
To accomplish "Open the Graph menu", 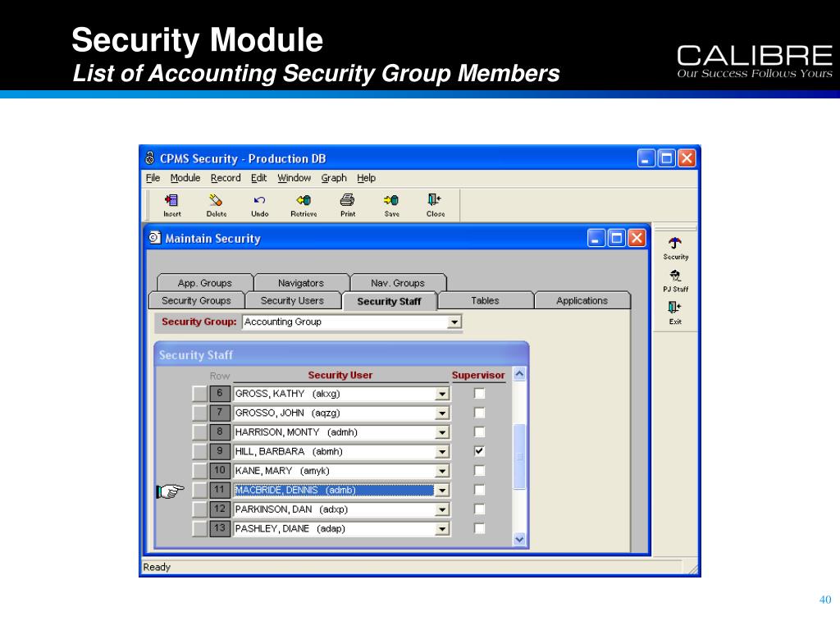I will coord(334,178).
